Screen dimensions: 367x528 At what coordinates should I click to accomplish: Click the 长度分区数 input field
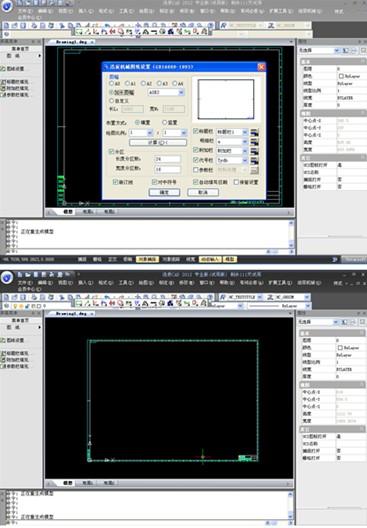tap(167, 159)
